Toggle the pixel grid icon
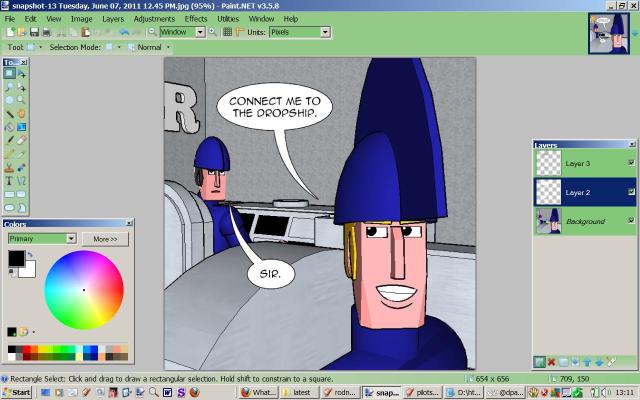 click(227, 32)
